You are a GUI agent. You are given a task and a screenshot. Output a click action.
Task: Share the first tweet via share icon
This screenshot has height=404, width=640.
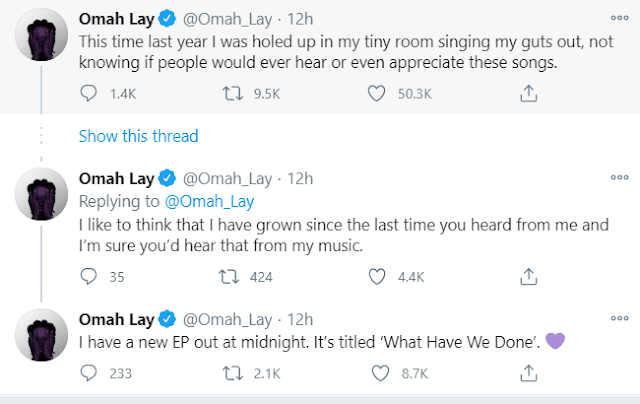(x=529, y=93)
